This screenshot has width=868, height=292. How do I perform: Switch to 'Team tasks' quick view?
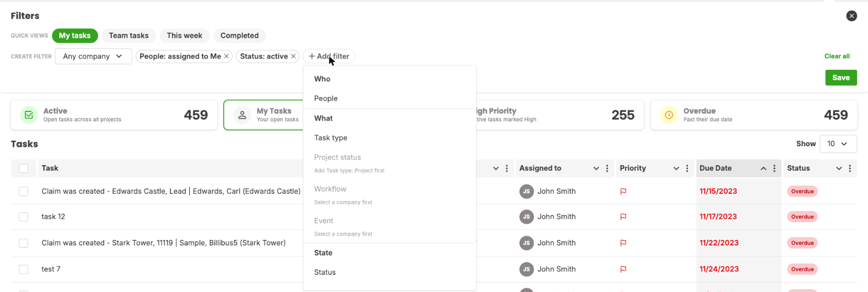[x=129, y=35]
